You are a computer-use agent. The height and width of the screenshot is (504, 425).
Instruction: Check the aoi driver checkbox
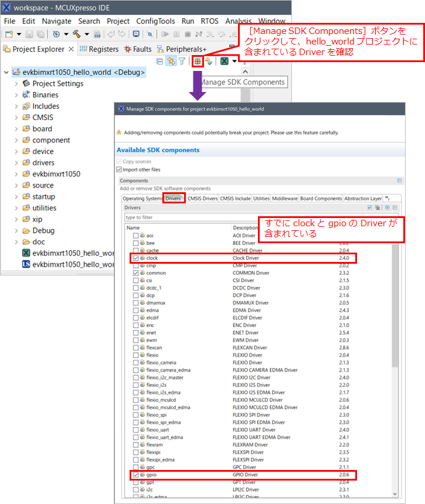pyautogui.click(x=135, y=236)
